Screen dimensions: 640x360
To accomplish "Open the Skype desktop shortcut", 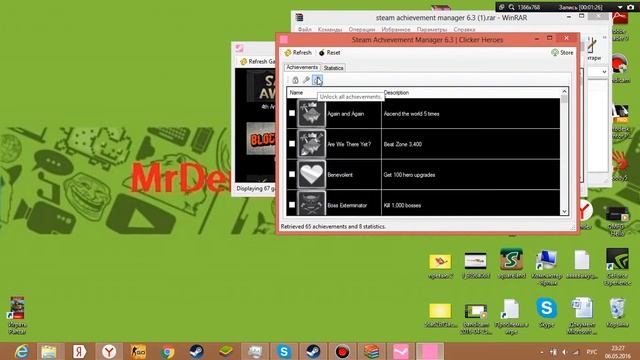I will 547,313.
